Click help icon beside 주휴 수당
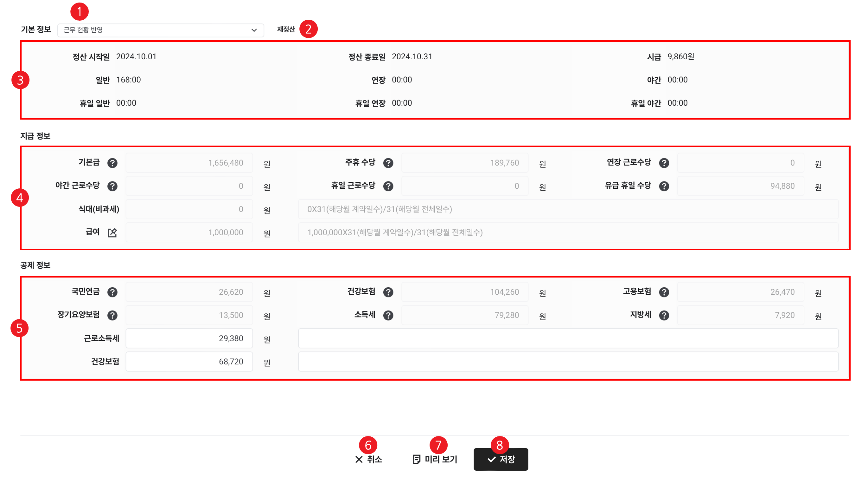This screenshot has width=868, height=484. 388,163
